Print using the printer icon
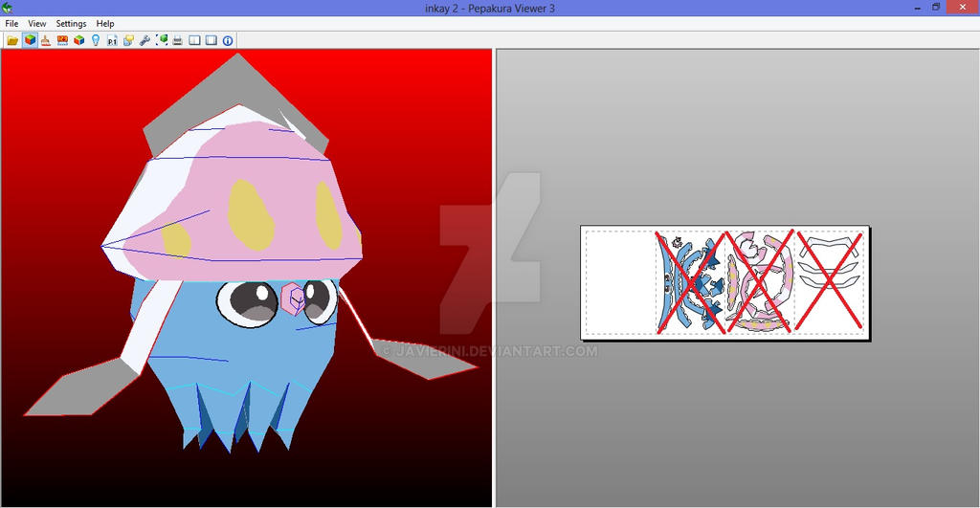Screen dimensions: 980x508 point(177,40)
